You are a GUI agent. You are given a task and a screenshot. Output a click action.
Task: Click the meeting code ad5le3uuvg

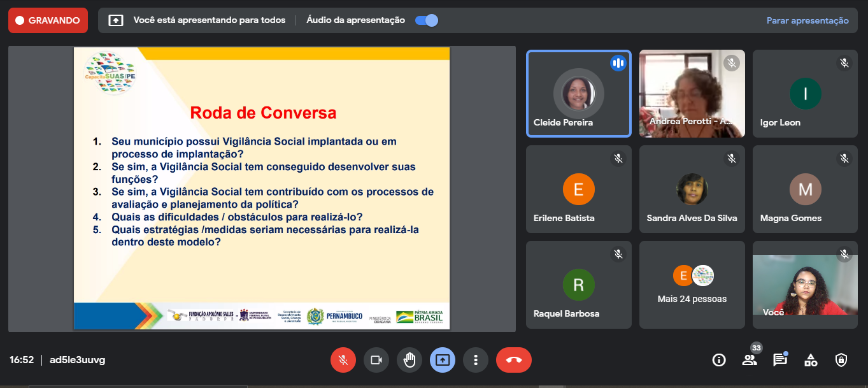(78, 360)
